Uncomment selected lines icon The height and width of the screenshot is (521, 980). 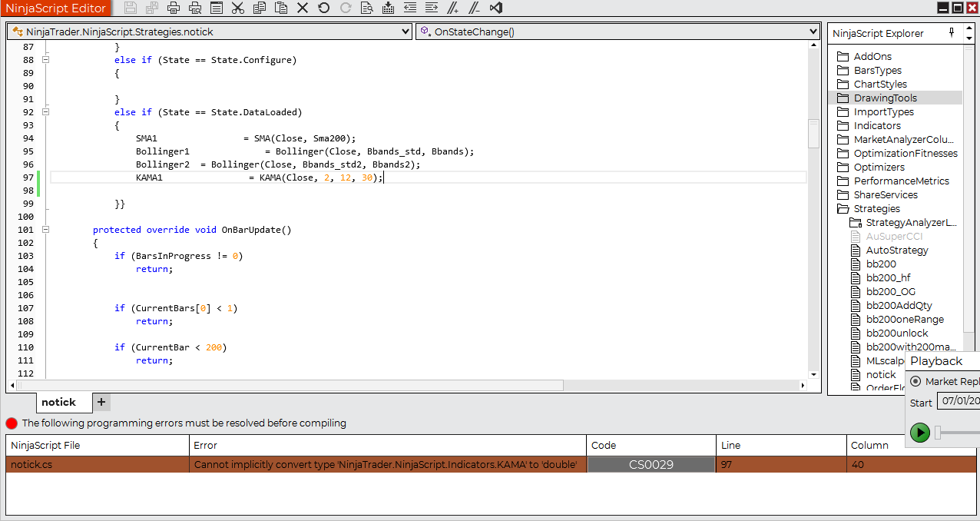[475, 8]
